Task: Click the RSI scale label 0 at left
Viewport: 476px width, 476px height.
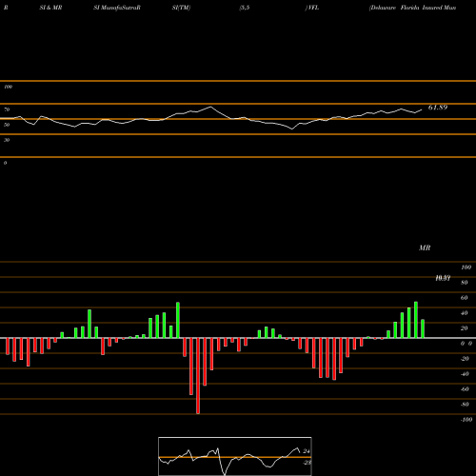Action: pyautogui.click(x=5, y=163)
